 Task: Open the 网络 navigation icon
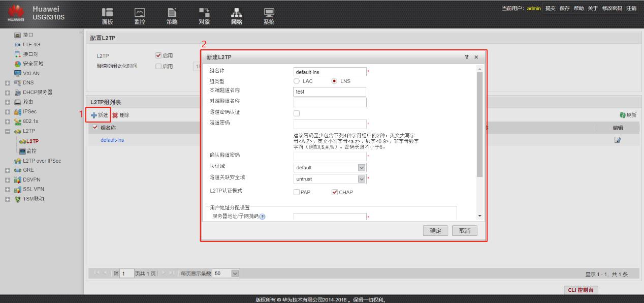[x=237, y=16]
